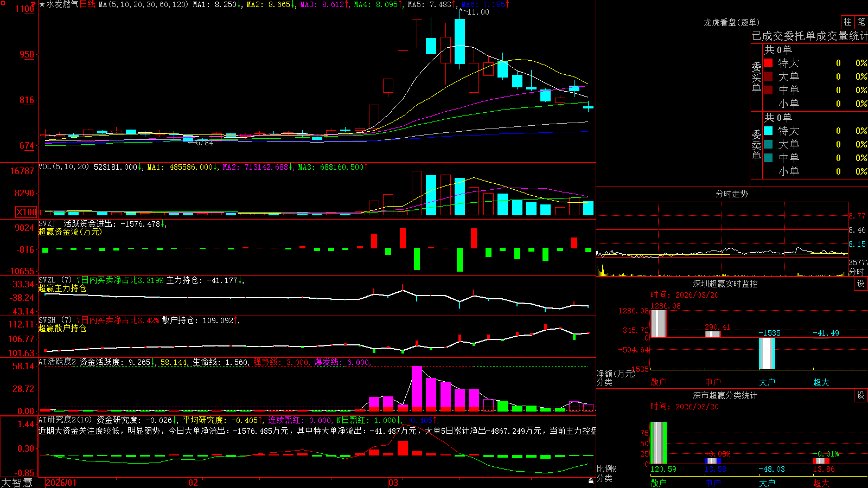The height and width of the screenshot is (488, 868).
Task: Click the 02 month marker on the time axis
Action: pos(193,483)
